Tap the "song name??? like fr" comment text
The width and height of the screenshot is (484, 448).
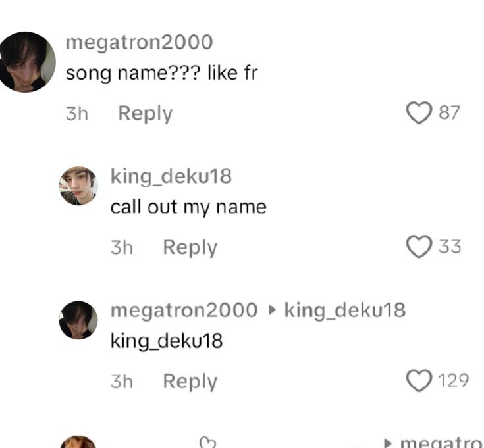(161, 72)
